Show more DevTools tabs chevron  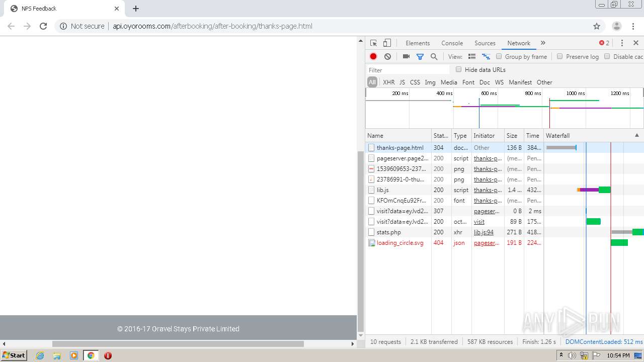point(543,43)
